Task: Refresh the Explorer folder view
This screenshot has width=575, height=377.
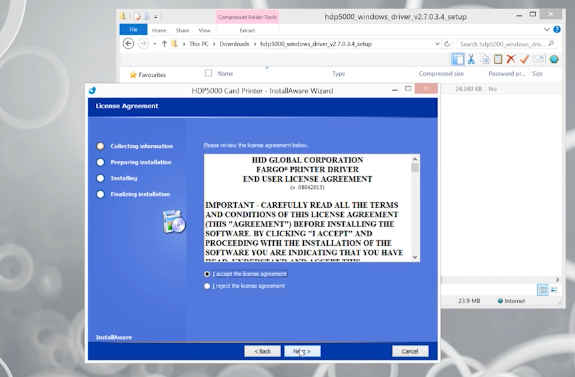Action: click(x=447, y=44)
